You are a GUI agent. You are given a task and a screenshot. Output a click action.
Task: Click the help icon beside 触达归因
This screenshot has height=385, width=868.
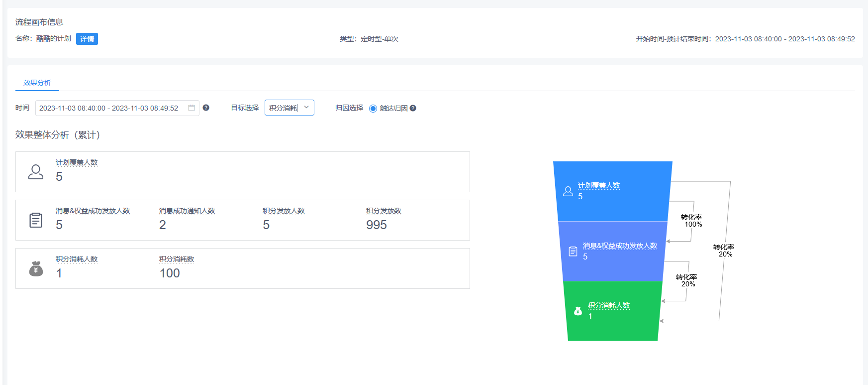click(x=413, y=108)
